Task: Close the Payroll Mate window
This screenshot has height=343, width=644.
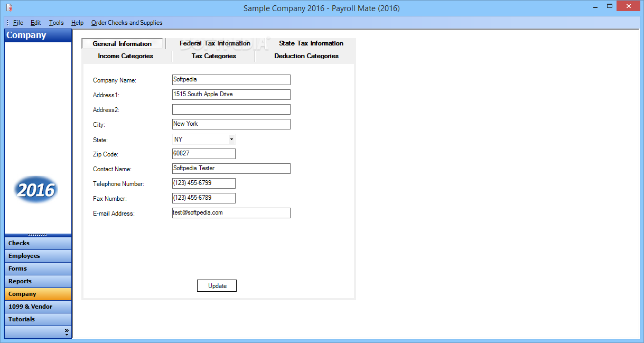Action: (x=629, y=6)
